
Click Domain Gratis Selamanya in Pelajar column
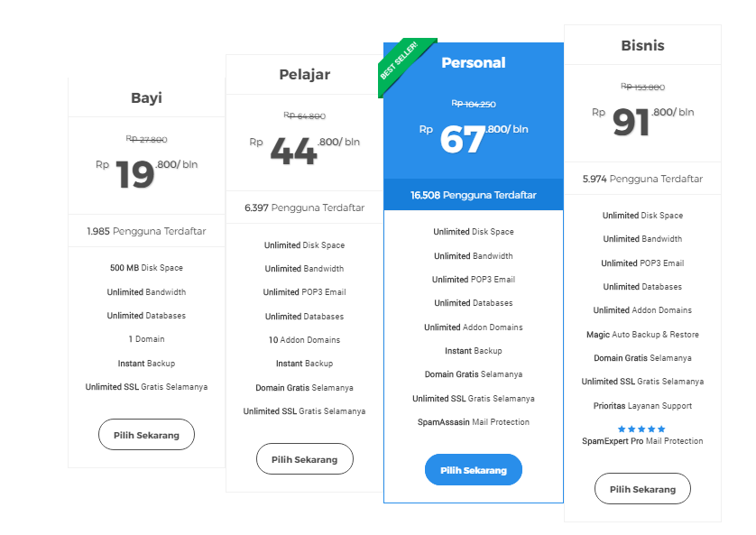(x=304, y=386)
